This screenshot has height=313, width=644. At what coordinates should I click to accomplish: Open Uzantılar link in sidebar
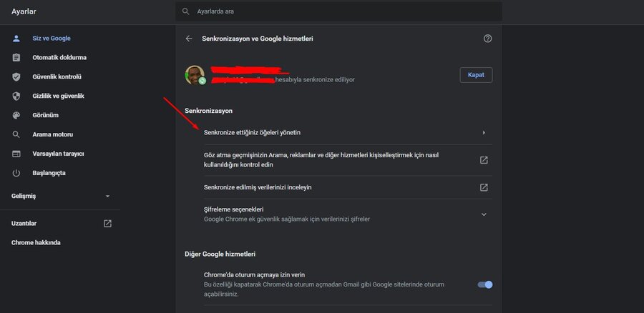(x=24, y=224)
